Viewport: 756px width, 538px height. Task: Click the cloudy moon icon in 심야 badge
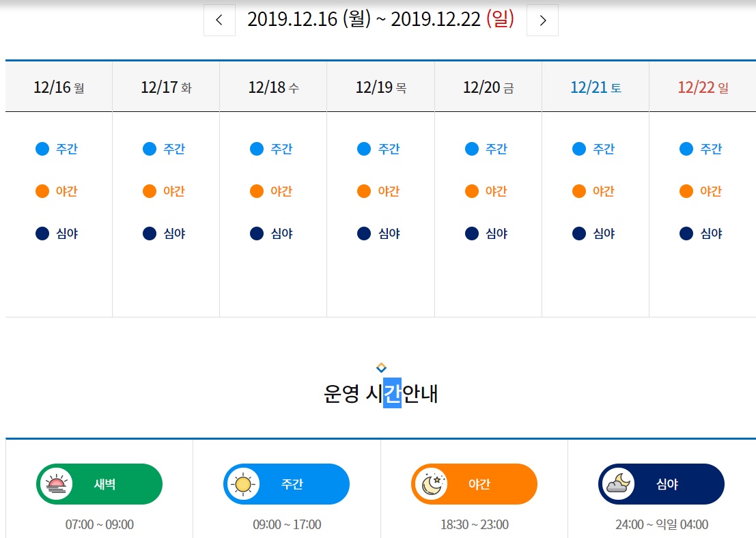(618, 484)
